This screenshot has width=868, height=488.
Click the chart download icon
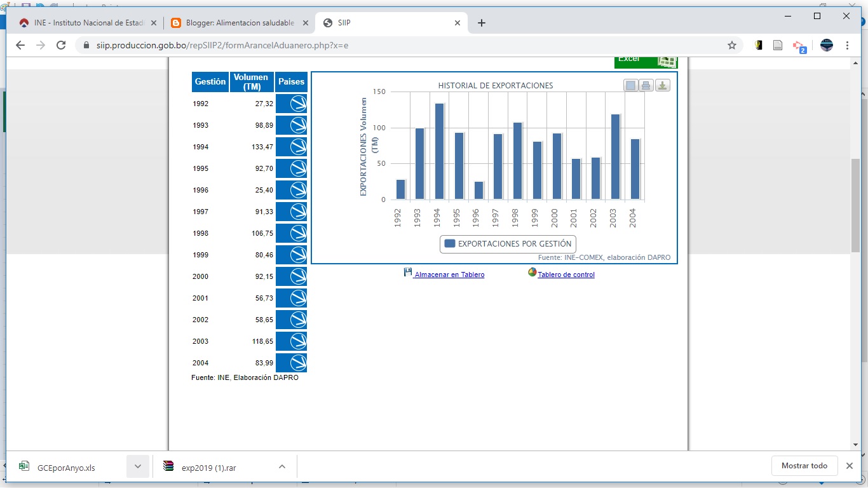coord(662,85)
